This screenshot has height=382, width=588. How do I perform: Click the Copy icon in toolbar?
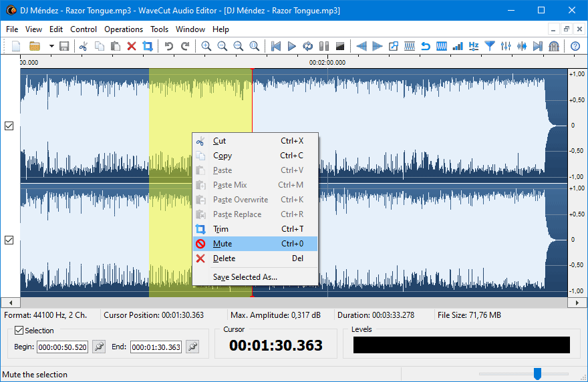tap(100, 46)
